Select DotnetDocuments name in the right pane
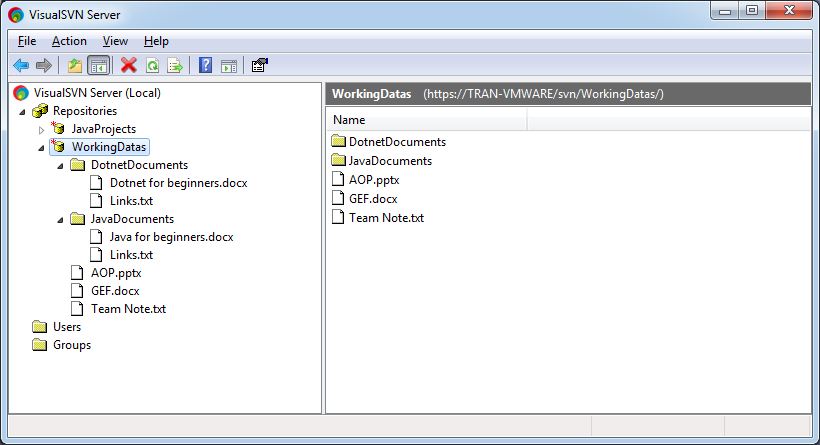The height and width of the screenshot is (445, 820). coord(397,142)
